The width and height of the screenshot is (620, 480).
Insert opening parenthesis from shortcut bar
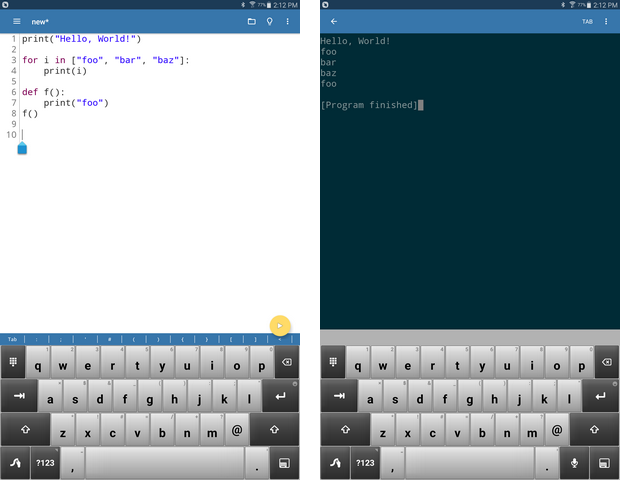[x=134, y=339]
